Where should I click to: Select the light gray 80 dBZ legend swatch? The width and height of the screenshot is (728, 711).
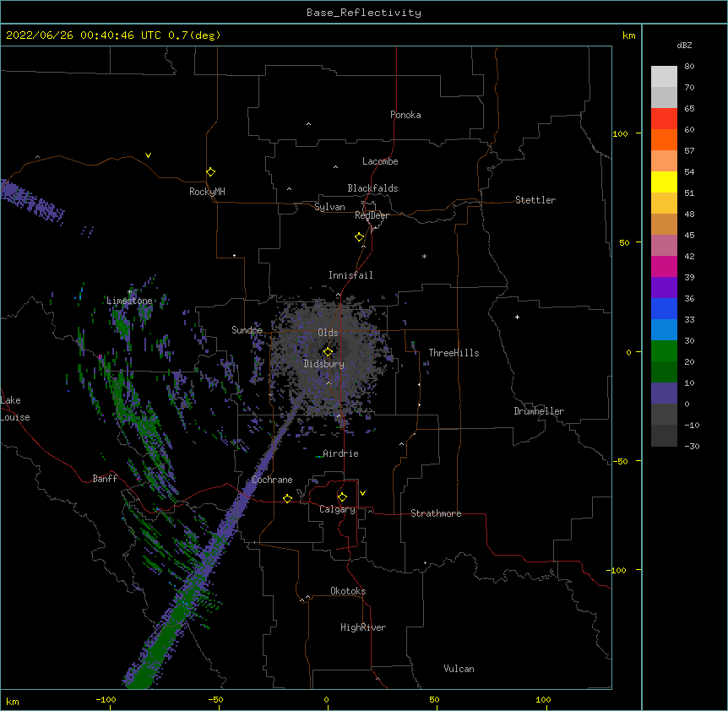664,77
